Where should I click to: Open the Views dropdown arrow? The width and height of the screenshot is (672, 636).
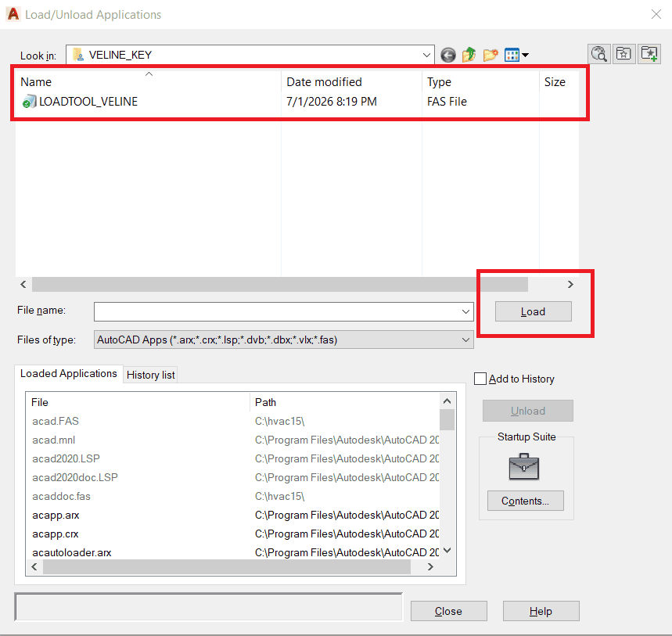[x=526, y=55]
